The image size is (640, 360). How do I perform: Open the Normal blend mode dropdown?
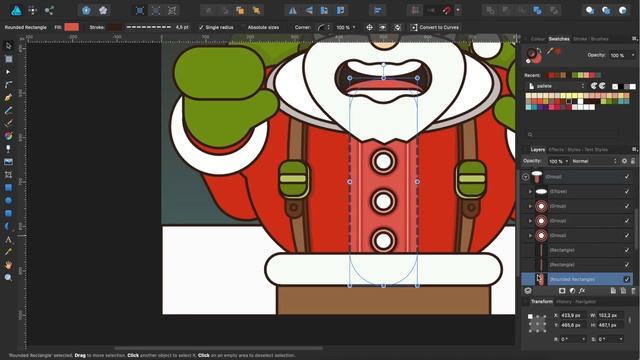pyautogui.click(x=594, y=161)
